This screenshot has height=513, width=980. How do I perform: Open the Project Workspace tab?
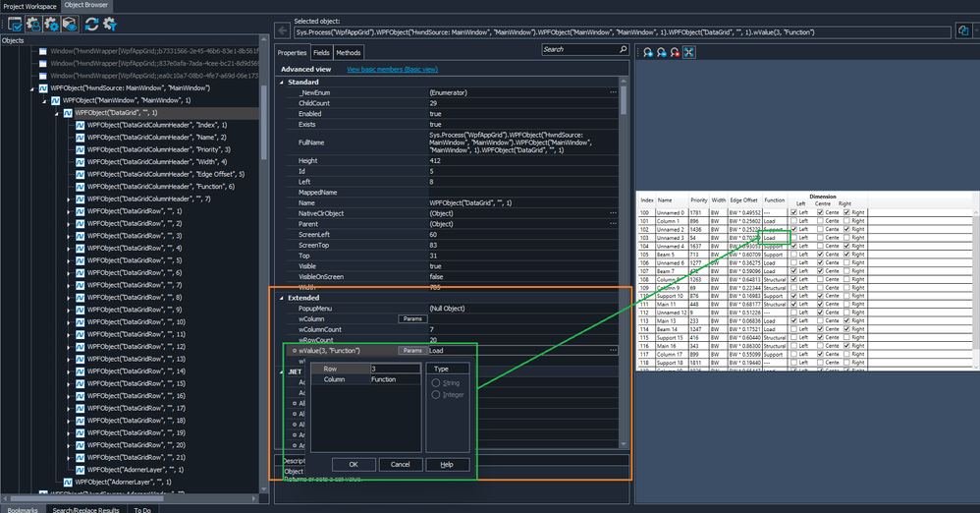click(x=29, y=6)
